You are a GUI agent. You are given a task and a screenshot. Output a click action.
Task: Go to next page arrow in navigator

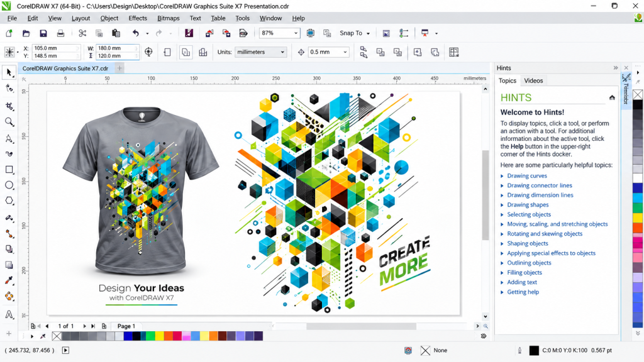(x=84, y=326)
